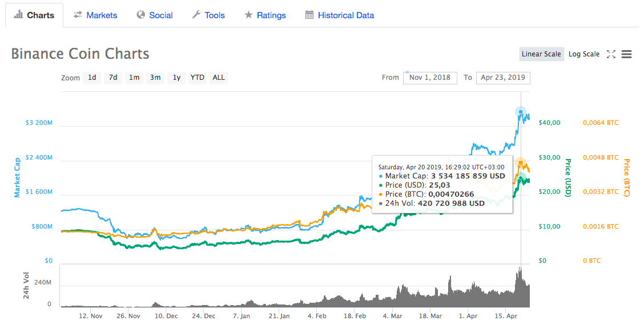This screenshot has width=644, height=325.
Task: Click the Price (USD) axis title
Action: pos(568,178)
